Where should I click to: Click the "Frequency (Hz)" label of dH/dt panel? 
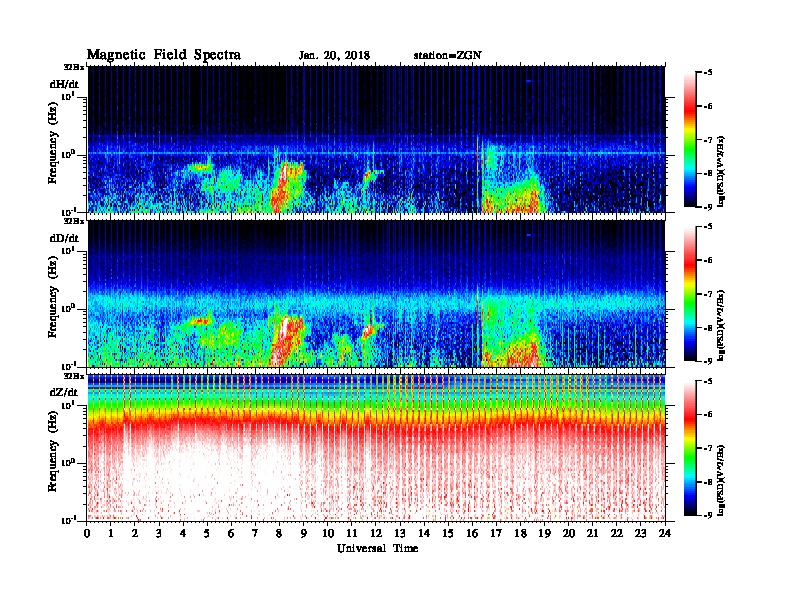click(53, 144)
